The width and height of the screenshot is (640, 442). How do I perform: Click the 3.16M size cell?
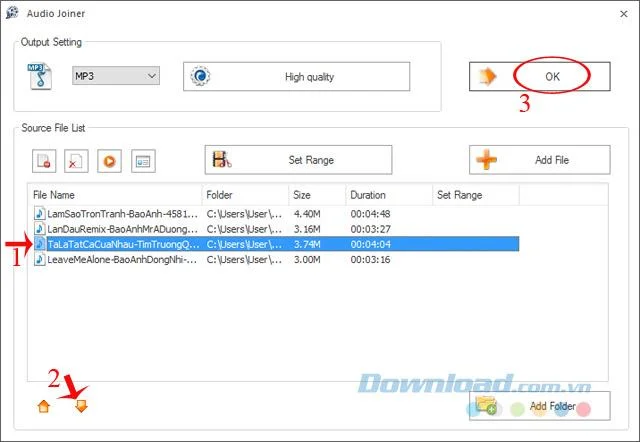click(x=307, y=229)
